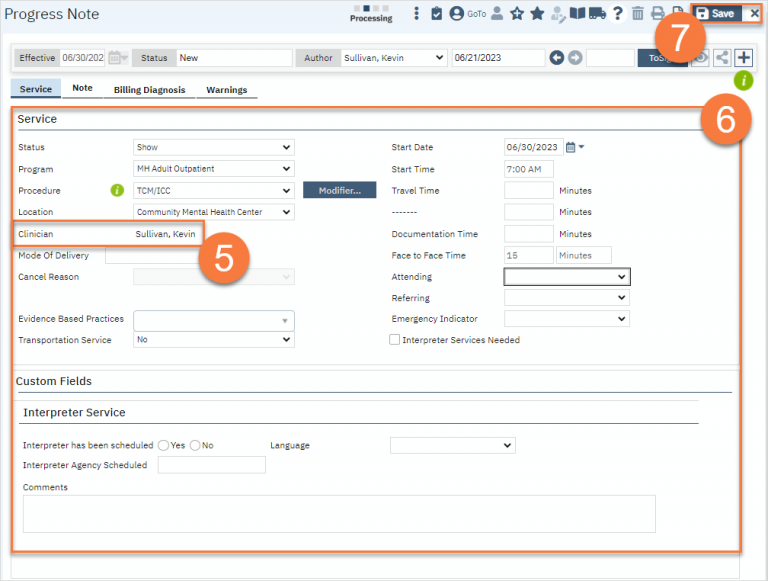Check the Interpreter Services Needed checkbox
Screen dimensions: 768x581
coord(395,340)
